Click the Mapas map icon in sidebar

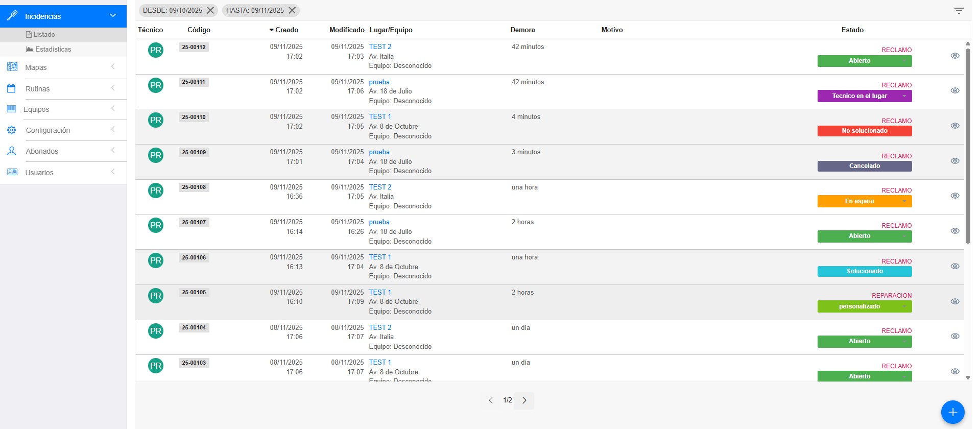[x=12, y=66]
